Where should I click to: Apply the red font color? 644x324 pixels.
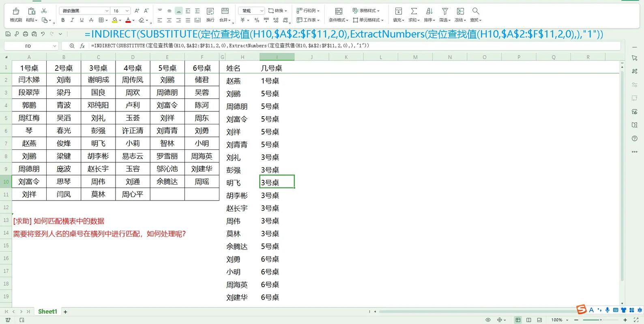coord(128,20)
